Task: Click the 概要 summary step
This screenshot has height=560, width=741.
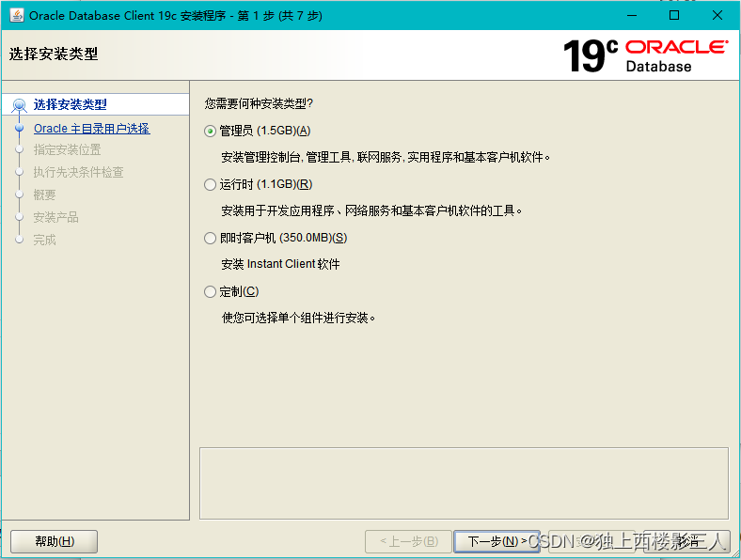Action: [44, 194]
